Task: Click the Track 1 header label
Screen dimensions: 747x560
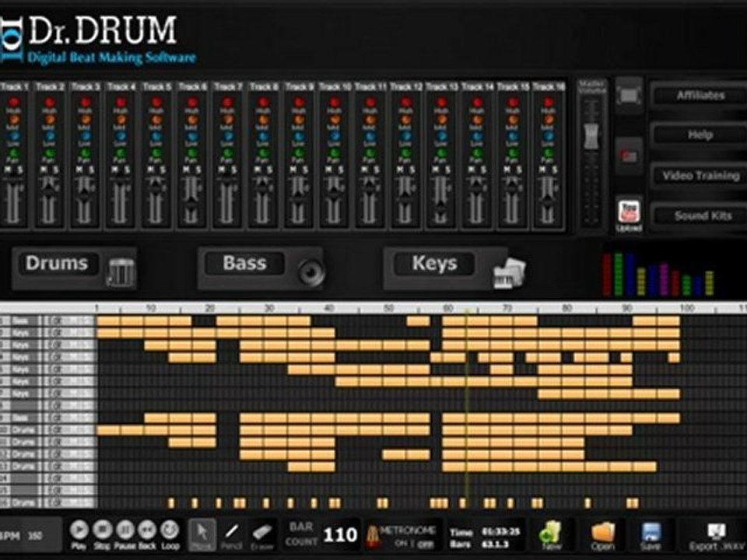Action: (x=14, y=86)
